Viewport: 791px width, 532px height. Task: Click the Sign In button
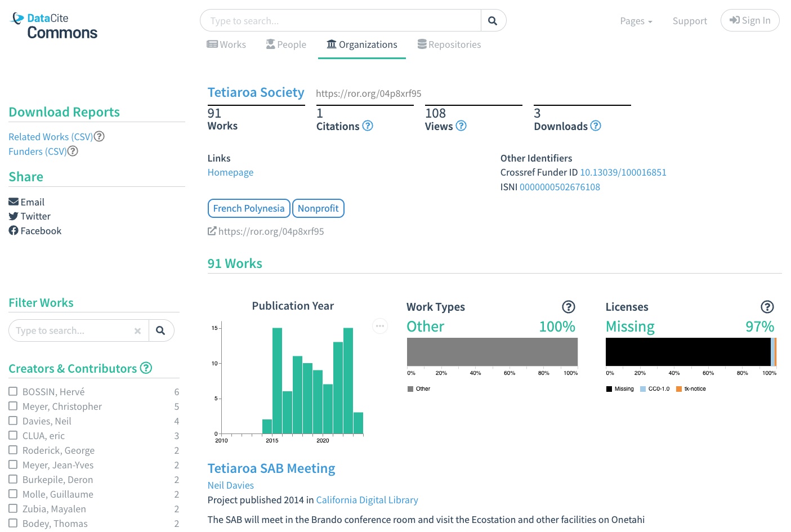tap(749, 20)
